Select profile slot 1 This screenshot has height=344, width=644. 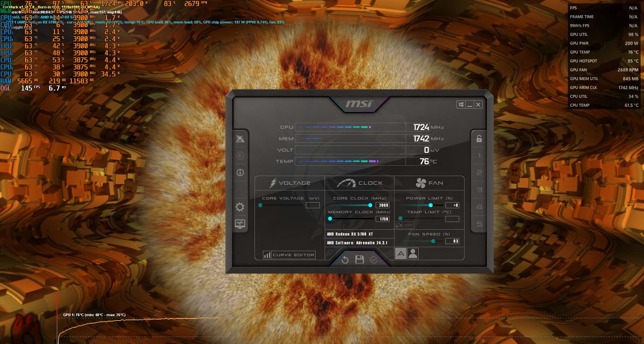(479, 156)
